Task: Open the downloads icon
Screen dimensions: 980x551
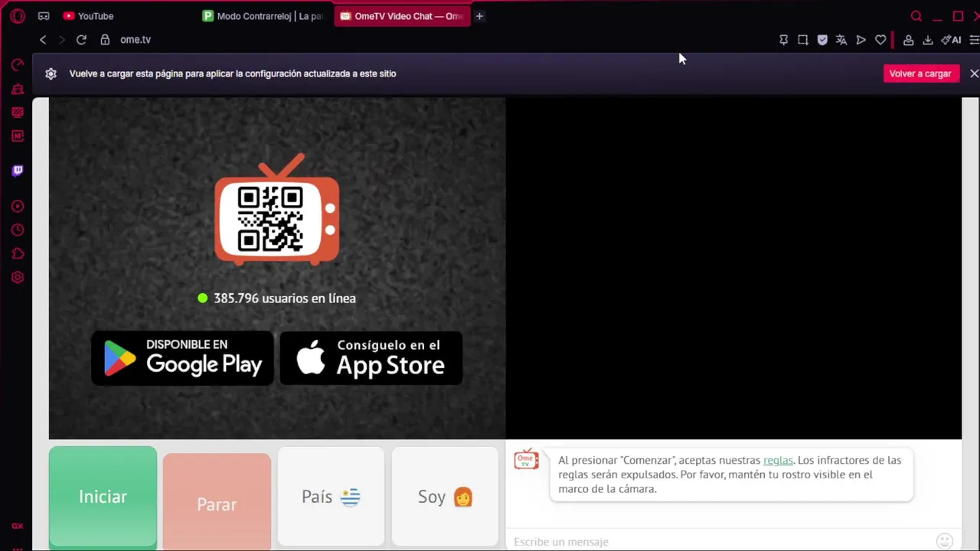Action: pos(927,40)
